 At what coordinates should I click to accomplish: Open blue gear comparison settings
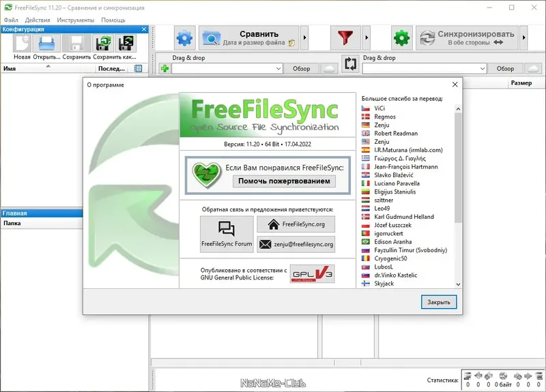click(184, 37)
